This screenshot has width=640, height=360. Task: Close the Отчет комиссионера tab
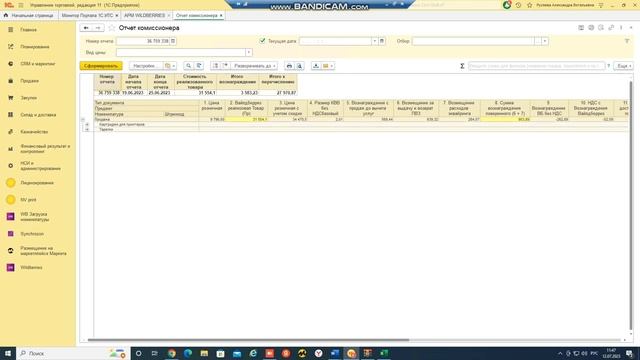(x=221, y=16)
